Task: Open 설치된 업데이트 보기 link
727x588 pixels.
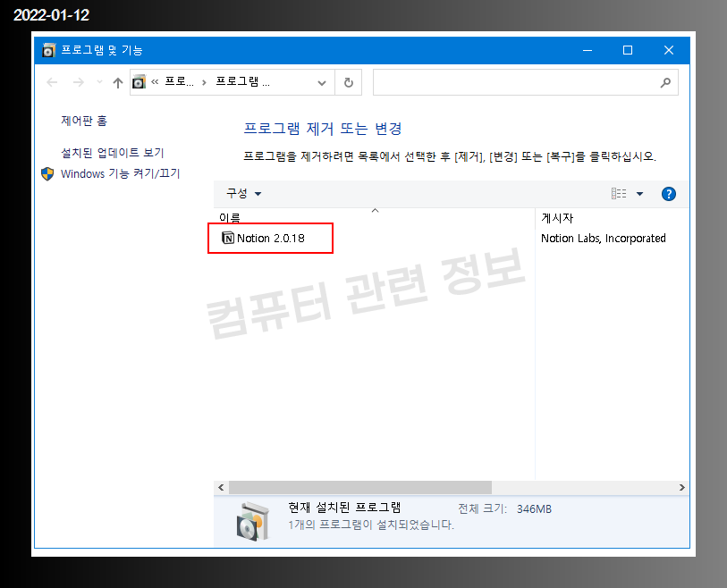Action: [112, 153]
